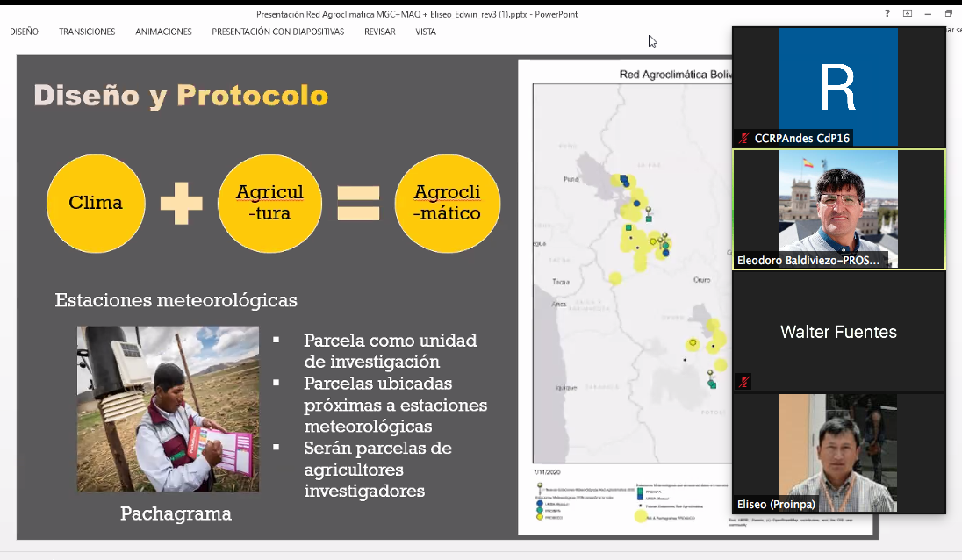962x560 pixels.
Task: Open the ANIMACIONES ribbon tab
Action: pos(163,32)
